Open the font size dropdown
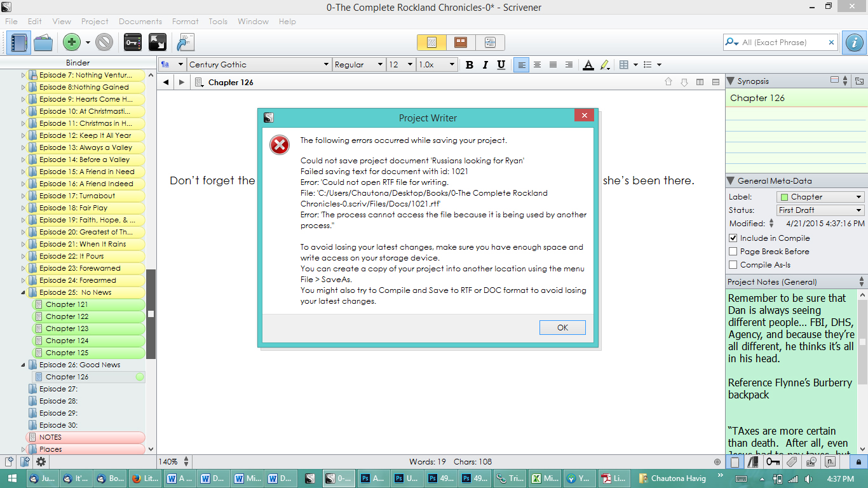This screenshot has width=868, height=488. tap(401, 65)
